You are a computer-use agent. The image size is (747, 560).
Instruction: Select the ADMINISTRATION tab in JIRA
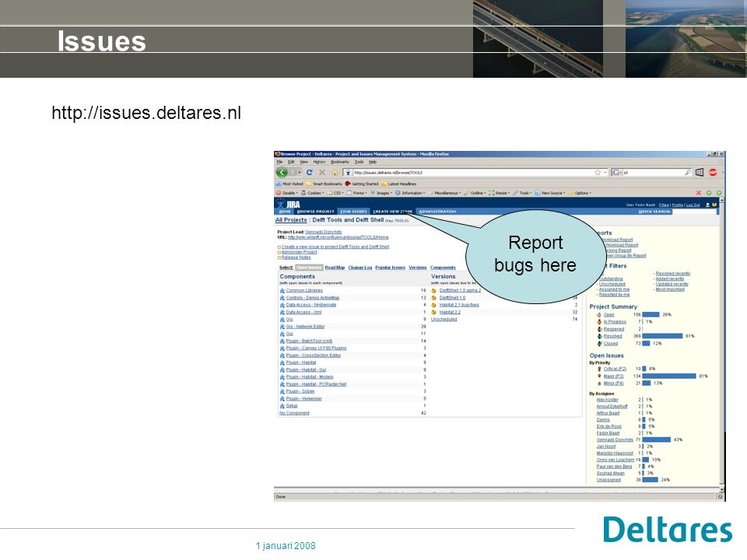click(438, 212)
